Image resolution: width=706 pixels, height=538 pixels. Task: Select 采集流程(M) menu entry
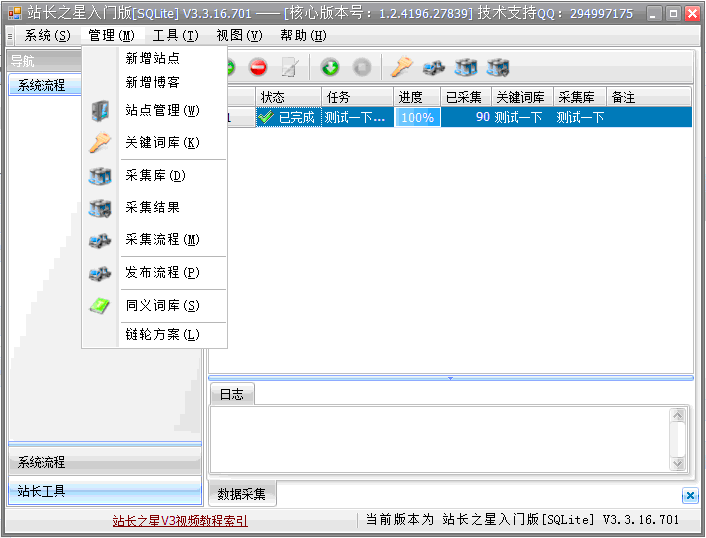(x=154, y=240)
